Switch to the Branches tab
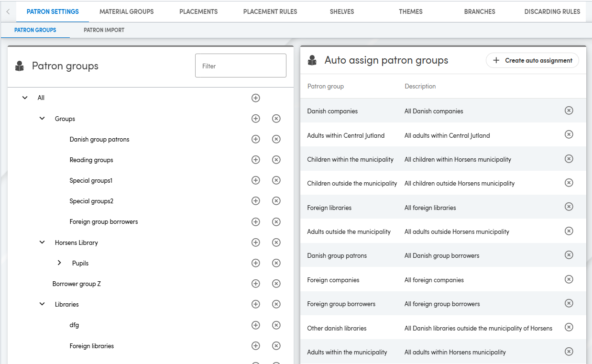The width and height of the screenshot is (592, 364). pos(480,11)
